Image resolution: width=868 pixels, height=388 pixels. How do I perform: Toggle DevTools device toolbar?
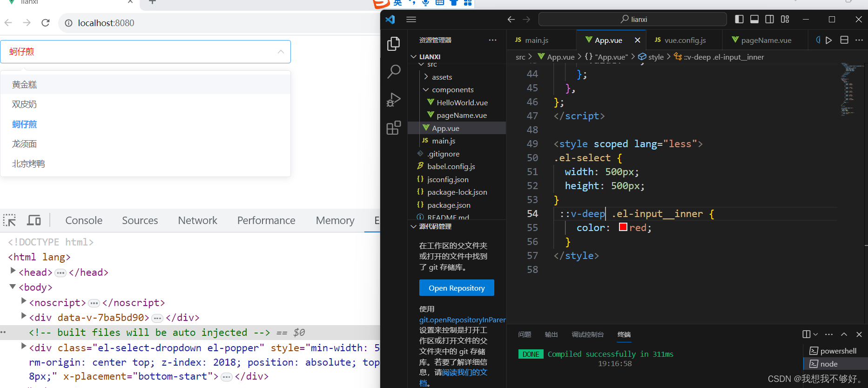34,220
